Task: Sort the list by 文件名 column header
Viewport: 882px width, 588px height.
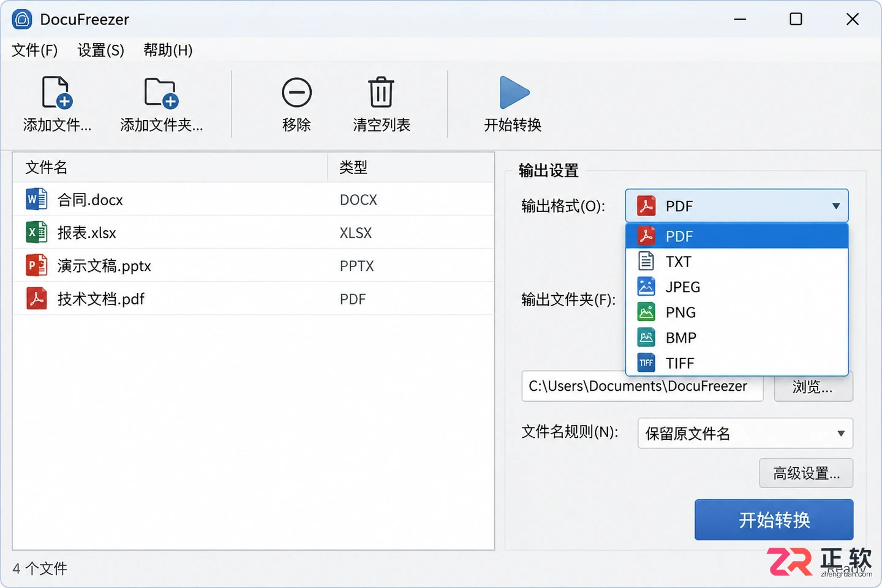Action: (x=170, y=167)
